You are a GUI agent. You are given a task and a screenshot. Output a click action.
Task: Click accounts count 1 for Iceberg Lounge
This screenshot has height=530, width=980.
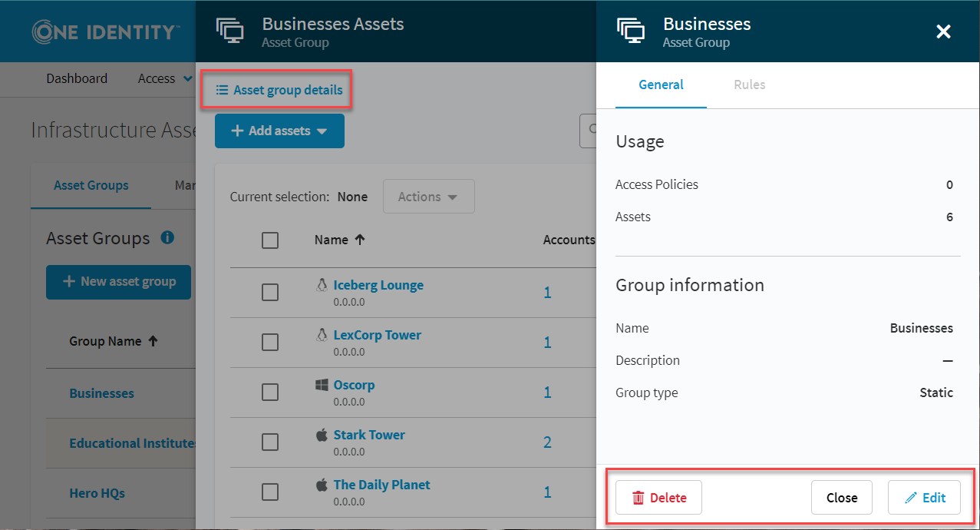click(547, 293)
